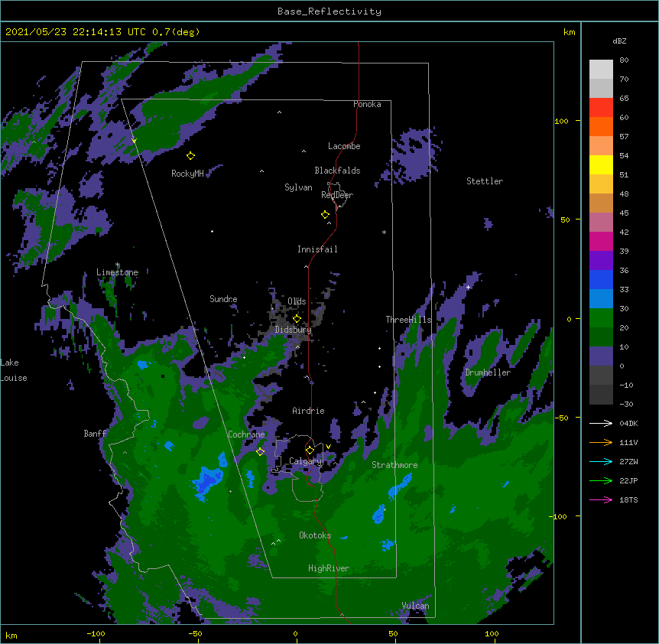Click the Ponoka town label
This screenshot has width=659, height=644.
[367, 104]
